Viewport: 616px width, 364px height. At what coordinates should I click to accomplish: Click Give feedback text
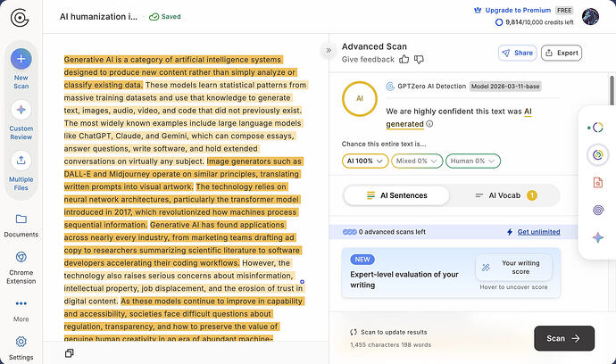[x=368, y=59]
